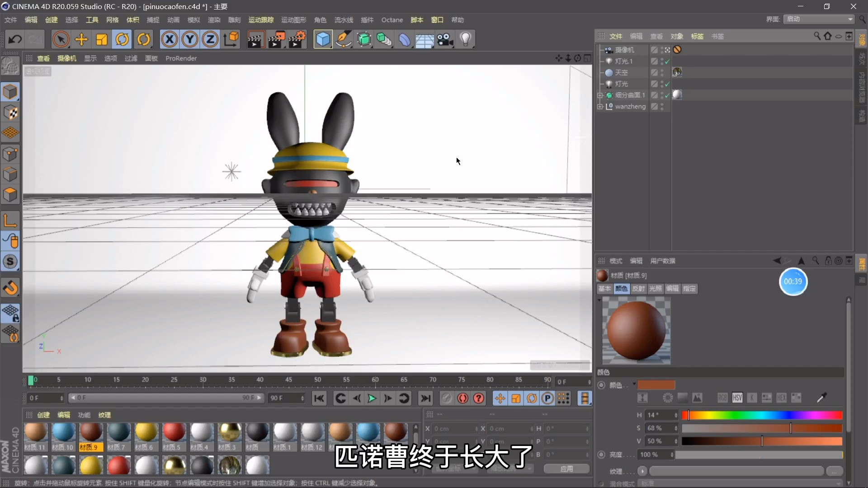868x488 pixels.
Task: Select HSV color mode button
Action: (x=737, y=398)
